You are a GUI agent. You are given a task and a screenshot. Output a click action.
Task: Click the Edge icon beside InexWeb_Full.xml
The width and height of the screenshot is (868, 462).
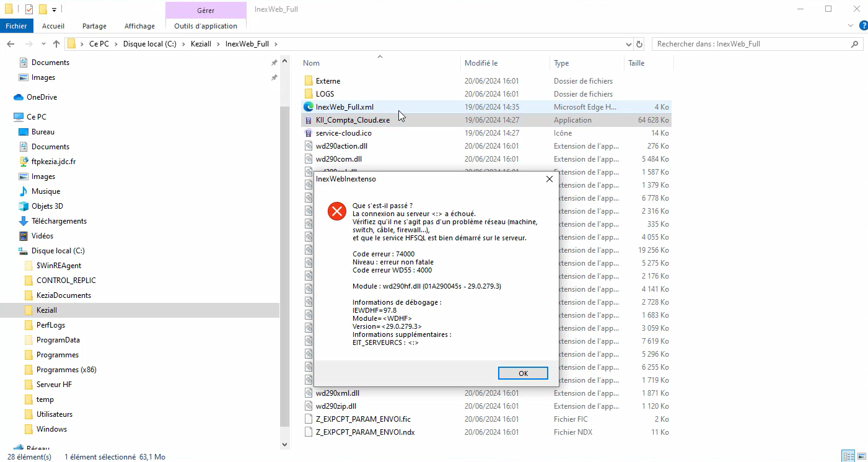[x=309, y=107]
